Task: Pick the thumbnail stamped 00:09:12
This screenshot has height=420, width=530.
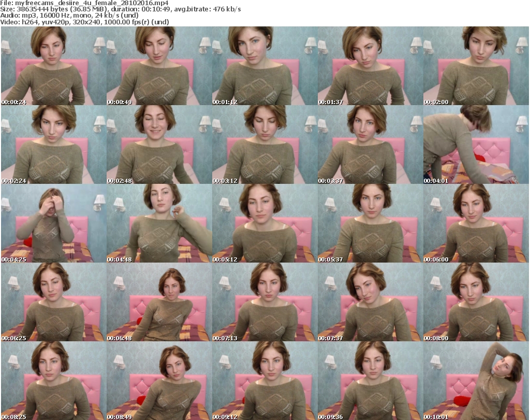Action: click(x=264, y=381)
